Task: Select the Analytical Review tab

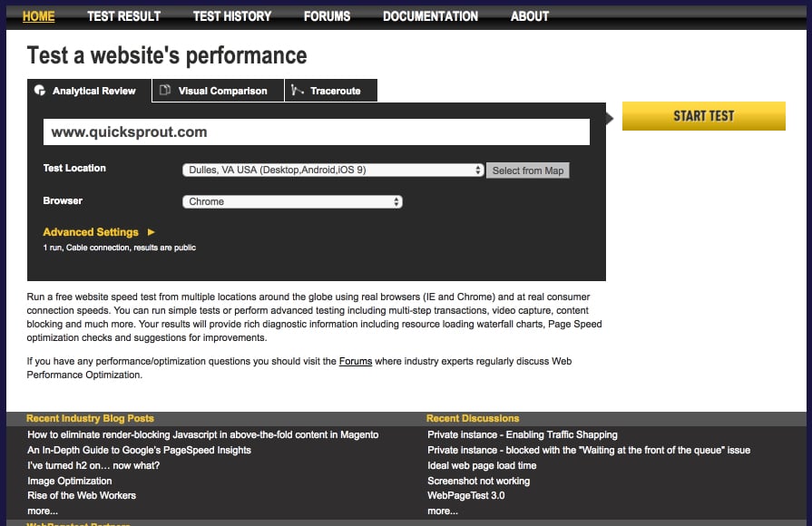Action: tap(89, 91)
